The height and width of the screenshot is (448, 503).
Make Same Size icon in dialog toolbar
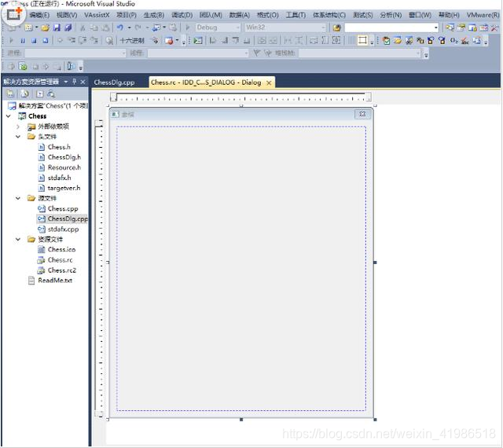click(x=336, y=40)
